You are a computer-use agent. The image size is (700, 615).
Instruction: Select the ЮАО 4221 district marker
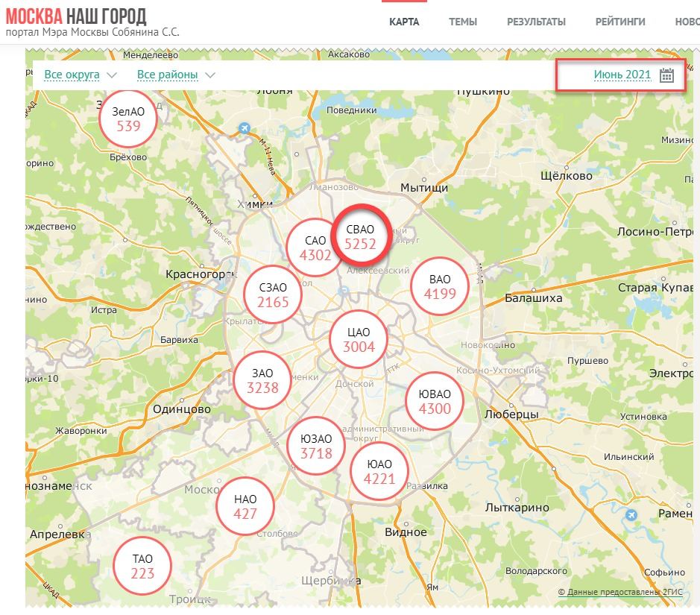379,471
